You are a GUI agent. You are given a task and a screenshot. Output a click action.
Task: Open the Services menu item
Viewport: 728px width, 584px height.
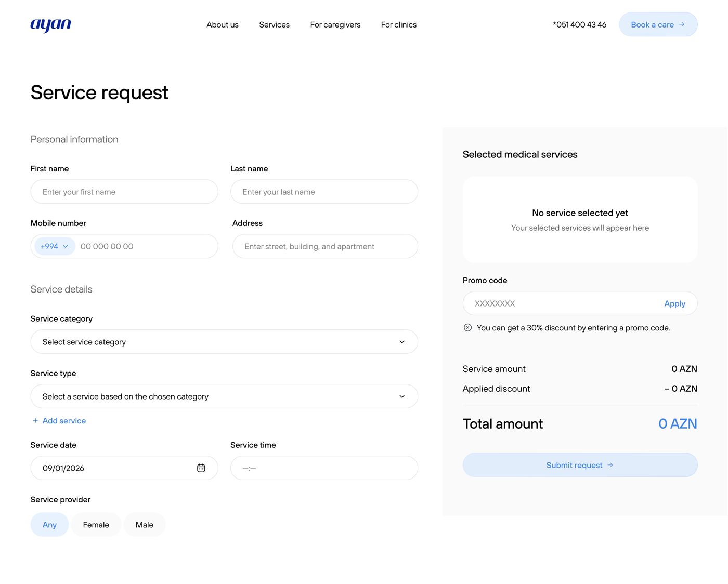tap(274, 24)
